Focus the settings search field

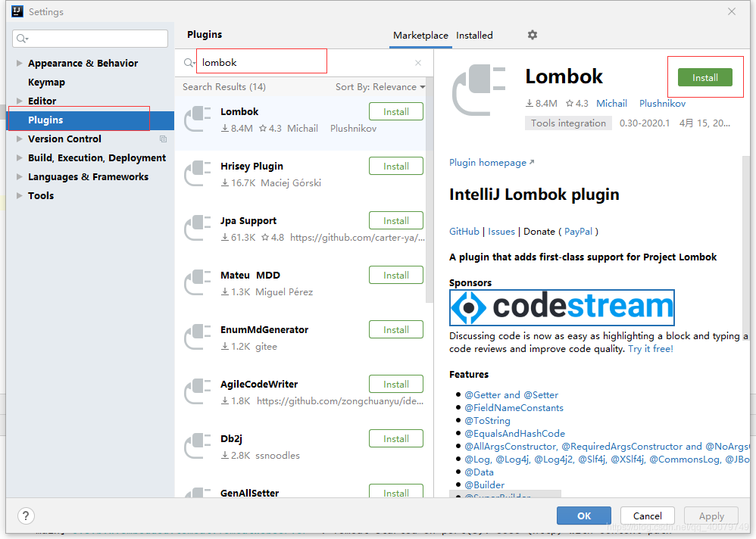pos(90,39)
